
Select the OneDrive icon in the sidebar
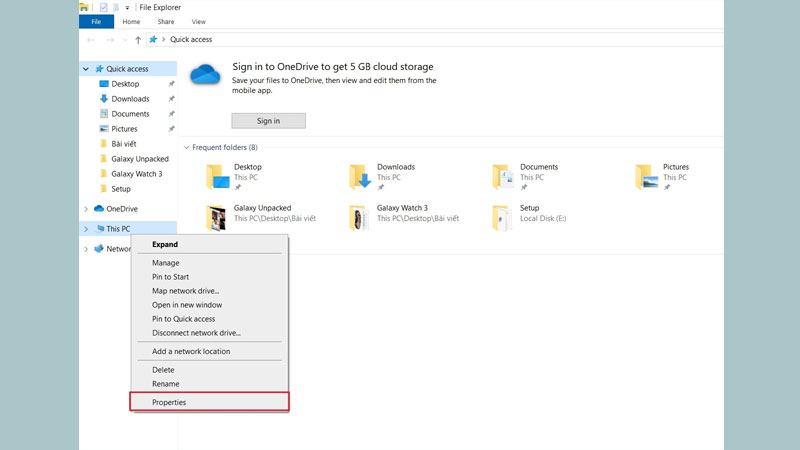[99, 209]
